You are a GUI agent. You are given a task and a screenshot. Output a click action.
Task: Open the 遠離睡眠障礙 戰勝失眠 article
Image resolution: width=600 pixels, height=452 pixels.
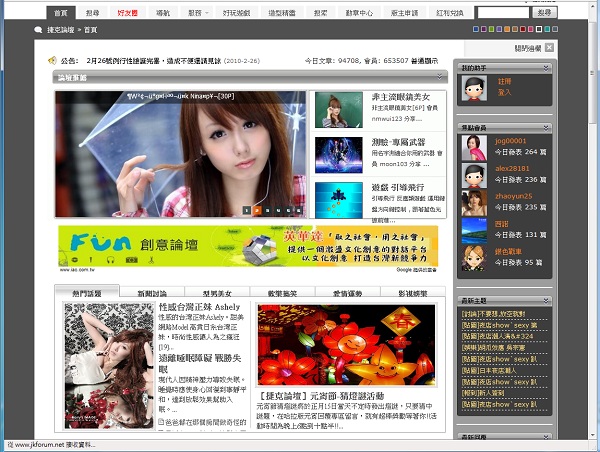(200, 364)
